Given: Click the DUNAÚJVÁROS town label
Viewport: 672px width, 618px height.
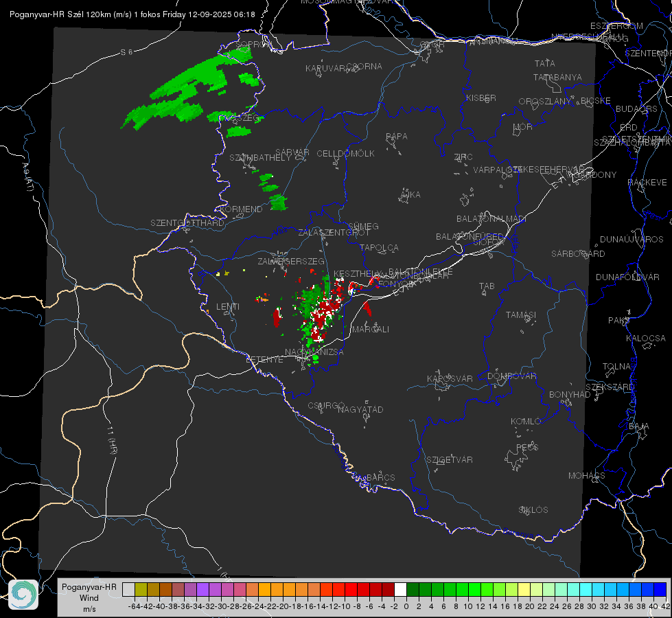Looking at the screenshot, I should coord(632,240).
